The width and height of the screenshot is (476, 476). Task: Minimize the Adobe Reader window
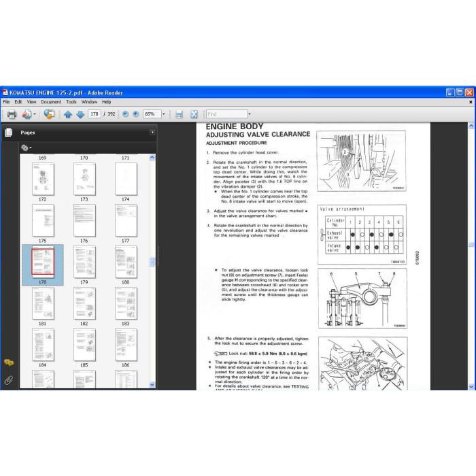[450, 92]
